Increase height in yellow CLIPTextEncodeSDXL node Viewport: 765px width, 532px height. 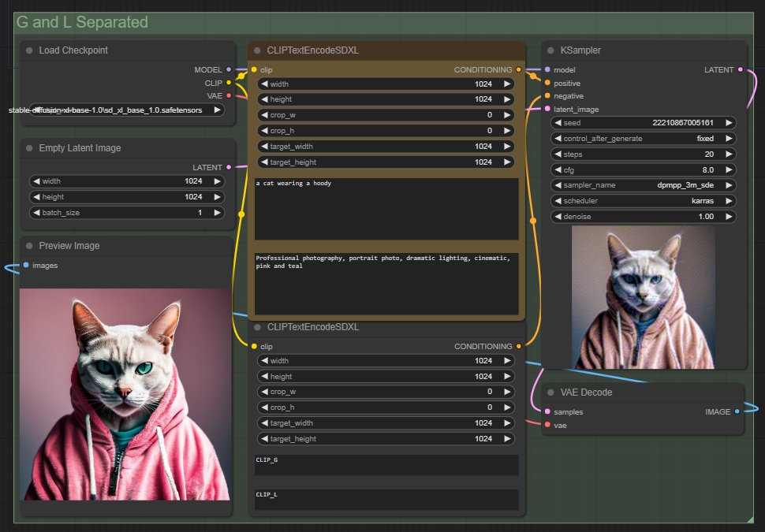(x=507, y=99)
